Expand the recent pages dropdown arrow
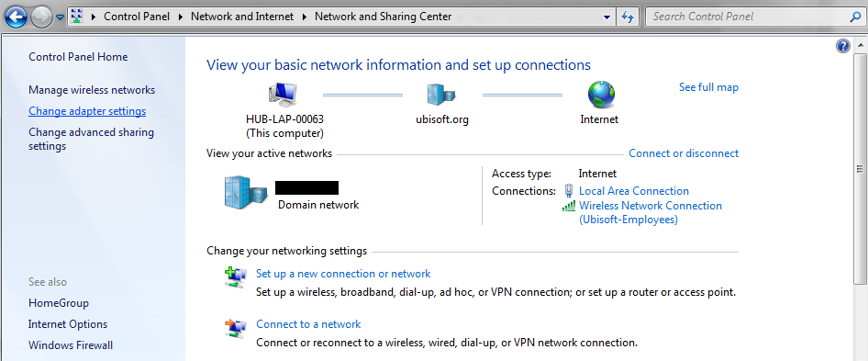The image size is (868, 361). [x=60, y=17]
